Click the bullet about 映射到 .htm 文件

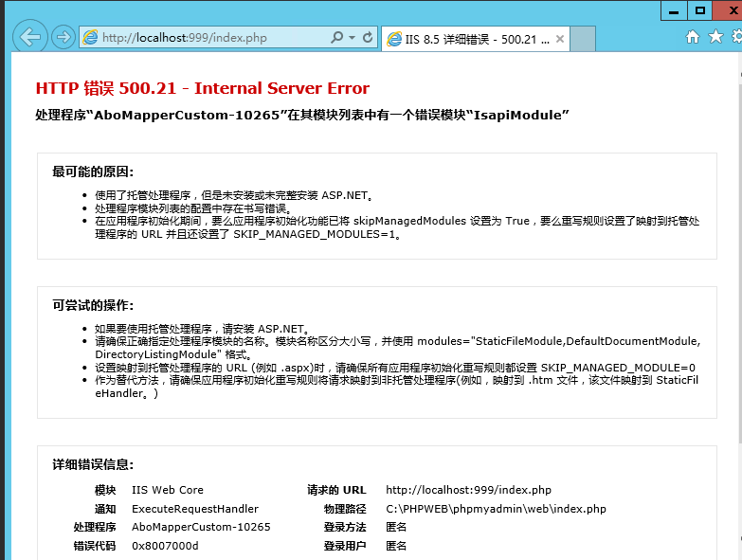point(396,387)
